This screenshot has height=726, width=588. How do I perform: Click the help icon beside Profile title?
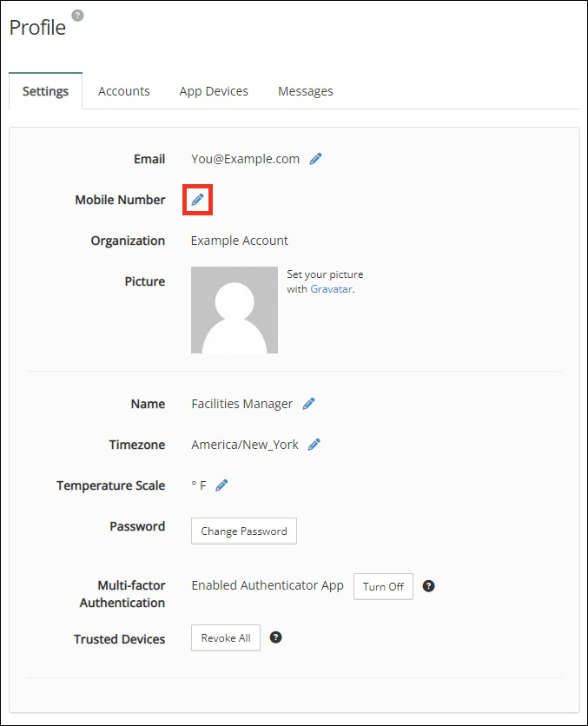coord(77,16)
